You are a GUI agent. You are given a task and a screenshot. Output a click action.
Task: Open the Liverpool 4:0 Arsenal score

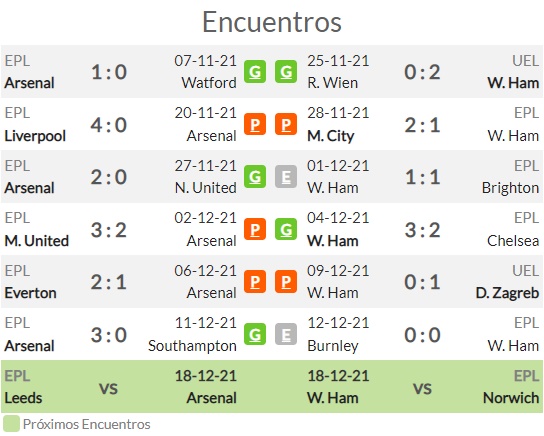[109, 125]
